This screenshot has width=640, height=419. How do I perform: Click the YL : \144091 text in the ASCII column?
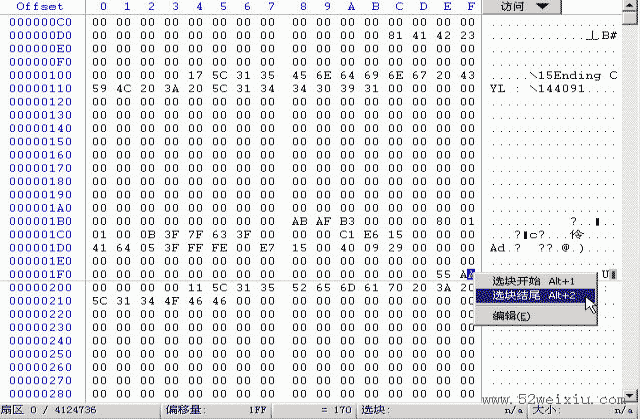click(x=538, y=89)
